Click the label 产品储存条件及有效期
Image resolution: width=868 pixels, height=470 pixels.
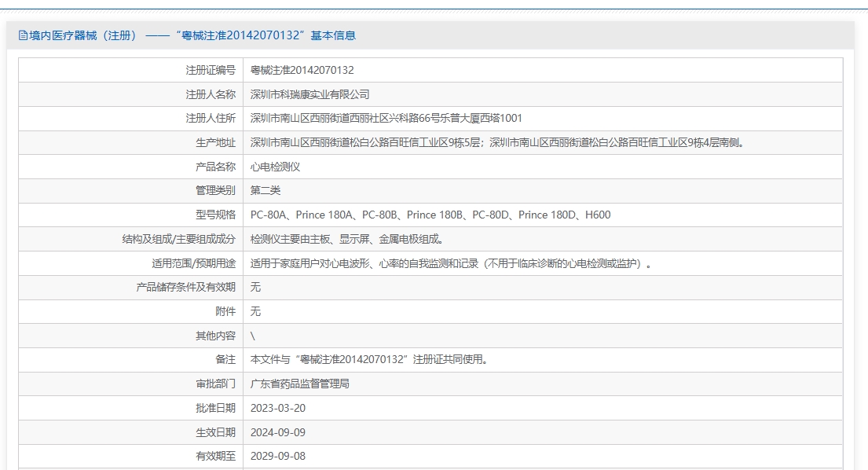(x=186, y=288)
